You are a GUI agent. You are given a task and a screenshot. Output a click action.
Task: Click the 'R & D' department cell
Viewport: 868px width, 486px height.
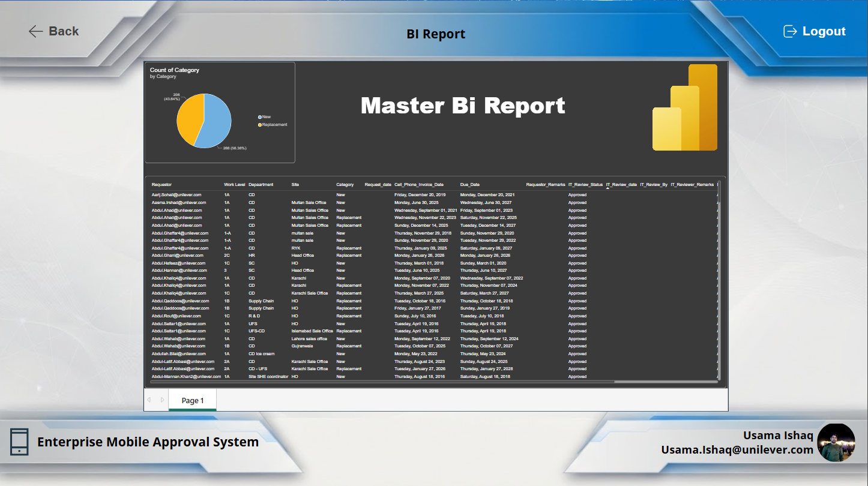click(255, 316)
